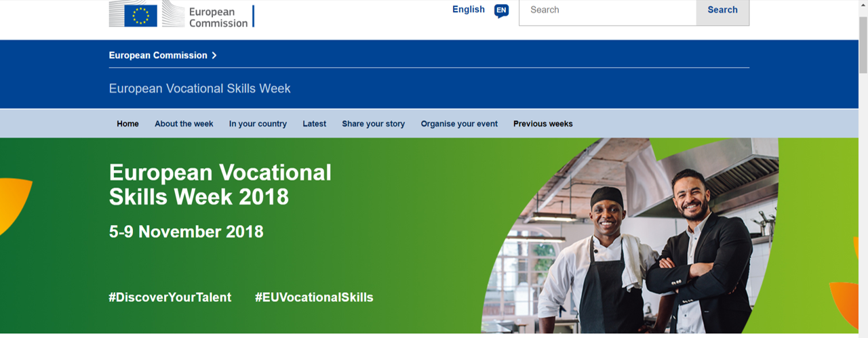This screenshot has width=868, height=338.
Task: Click the Search button
Action: point(723,11)
